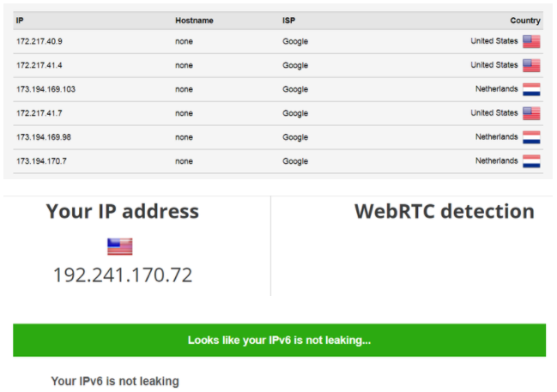557x392 pixels.
Task: Click the Google ISP entry for 172.217.41.7
Action: coord(295,113)
